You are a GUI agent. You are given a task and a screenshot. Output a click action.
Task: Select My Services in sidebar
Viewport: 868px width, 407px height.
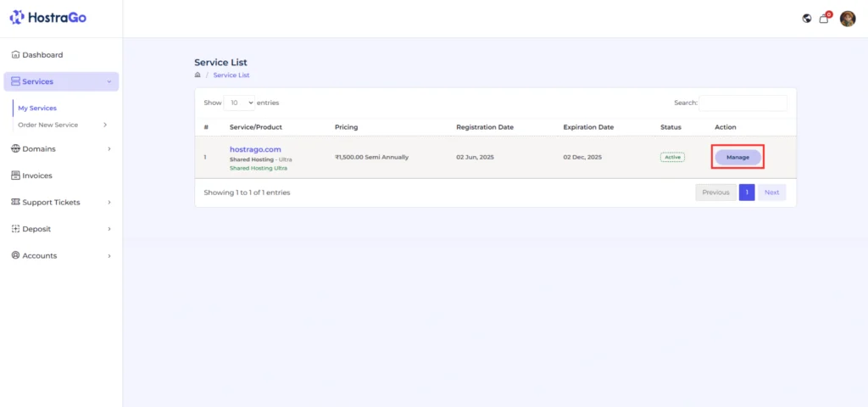[37, 108]
